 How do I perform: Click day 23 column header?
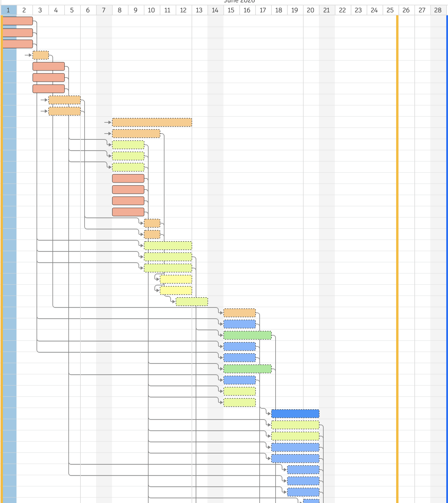point(359,10)
